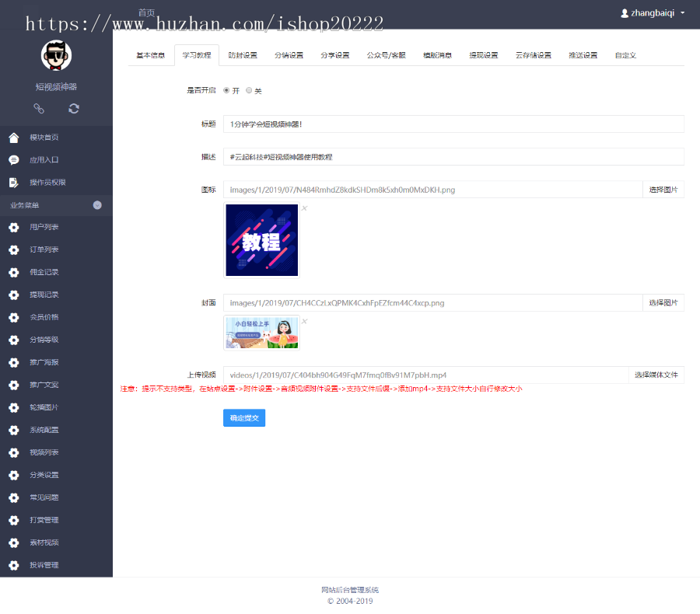Click gear icon beside 会员价格
Screen dimensions: 700x614
tap(14, 318)
